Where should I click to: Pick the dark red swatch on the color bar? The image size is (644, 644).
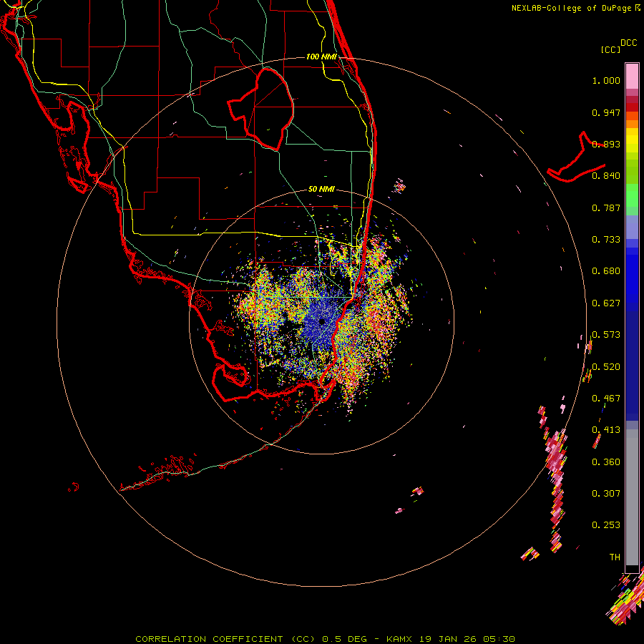632,107
